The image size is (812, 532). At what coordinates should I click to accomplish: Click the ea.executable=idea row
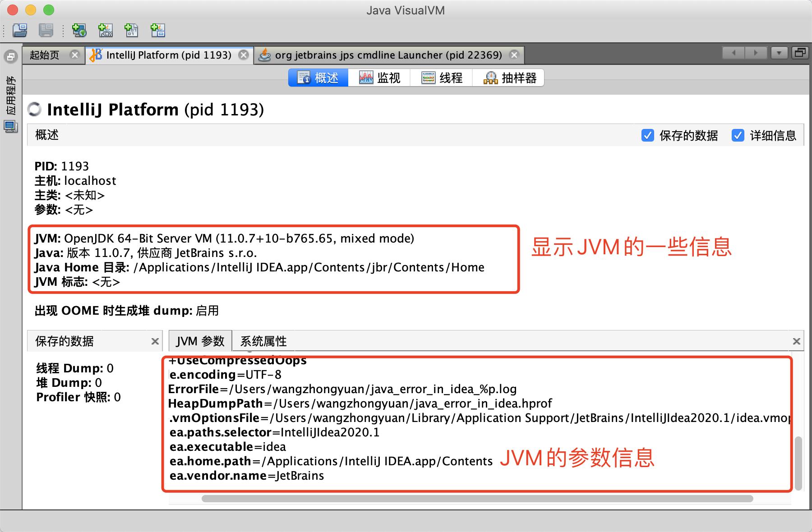228,447
